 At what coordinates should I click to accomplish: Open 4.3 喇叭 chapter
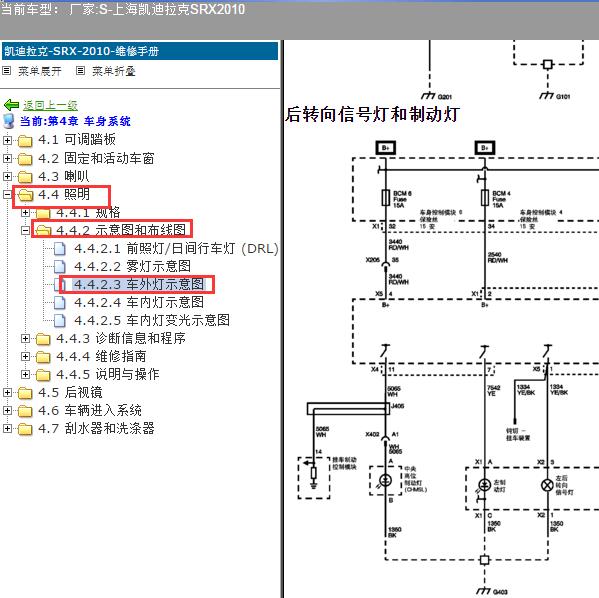(x=64, y=176)
